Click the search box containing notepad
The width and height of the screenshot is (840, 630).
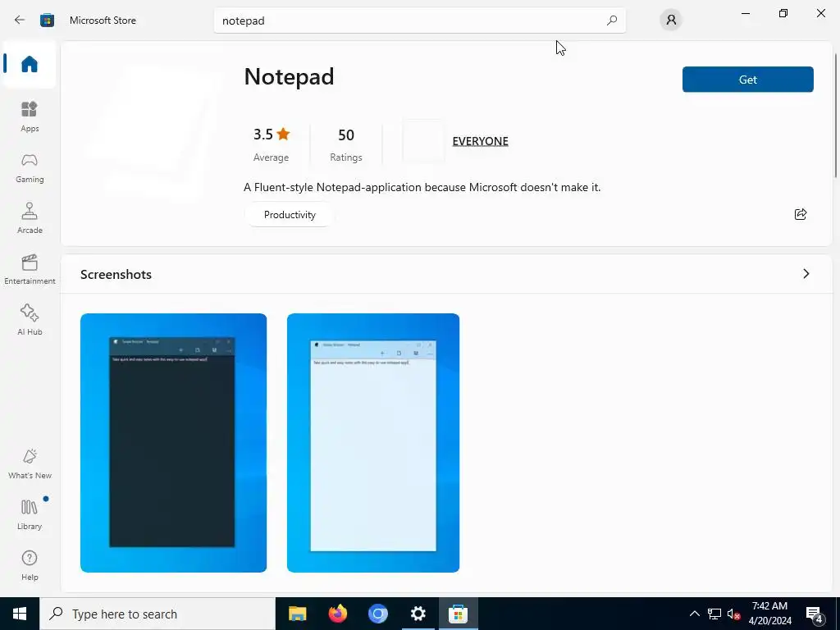point(419,21)
